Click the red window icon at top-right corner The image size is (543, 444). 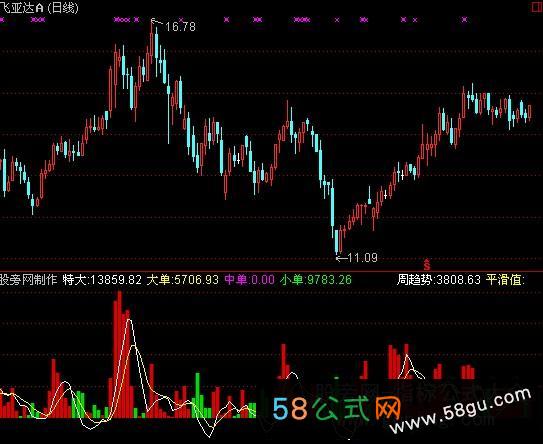[x=537, y=8]
